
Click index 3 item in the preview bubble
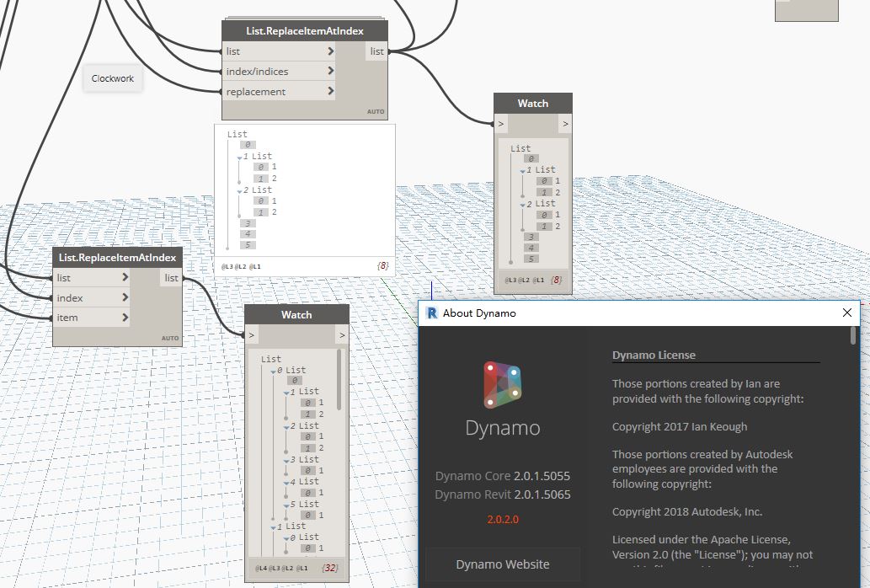(248, 223)
